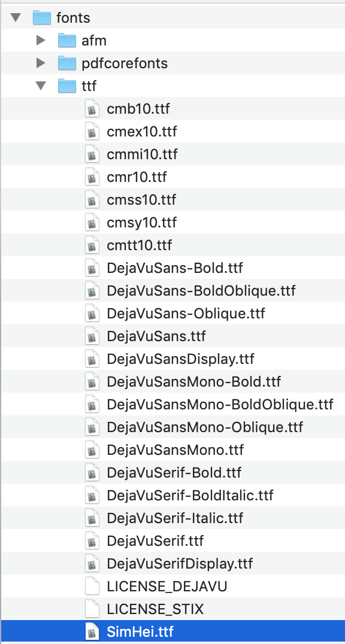Expand the pdfcorefonts folder arrow
The height and width of the screenshot is (644, 345).
point(41,63)
